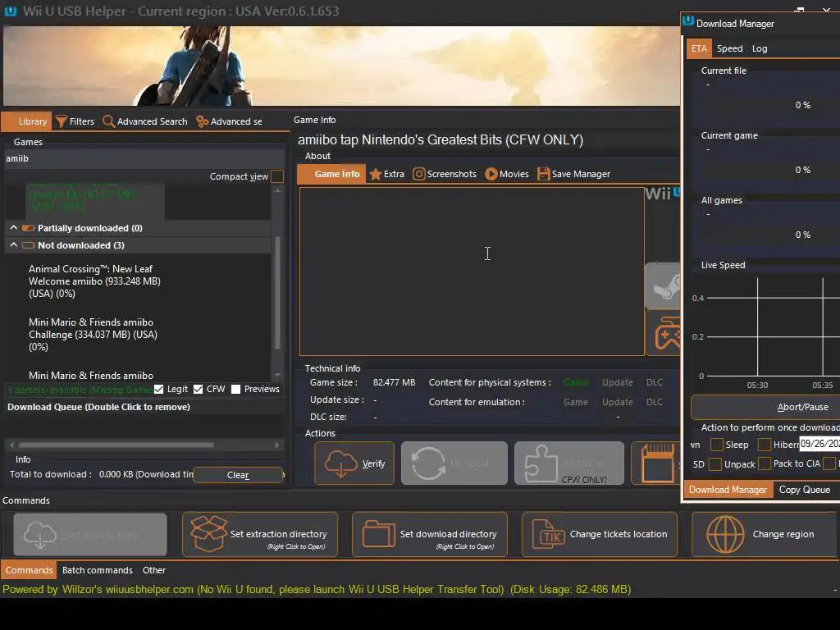Click the box icon for Set extraction directory

point(208,534)
